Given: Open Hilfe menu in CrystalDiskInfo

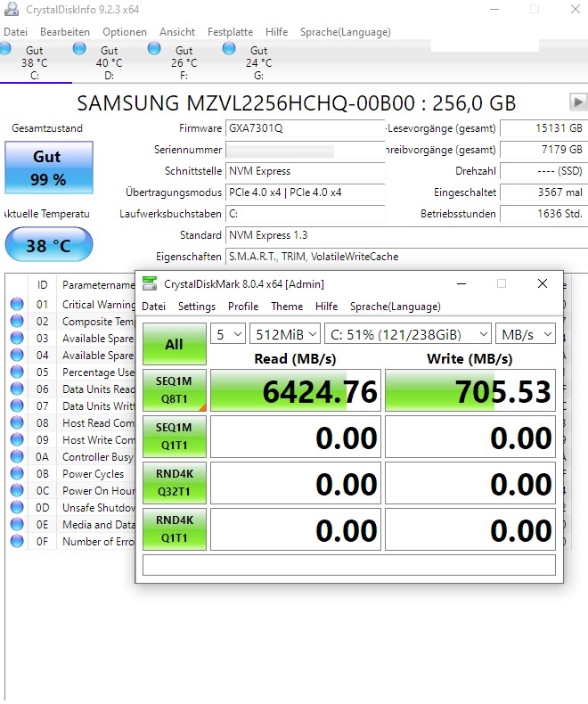Looking at the screenshot, I should click(x=276, y=32).
